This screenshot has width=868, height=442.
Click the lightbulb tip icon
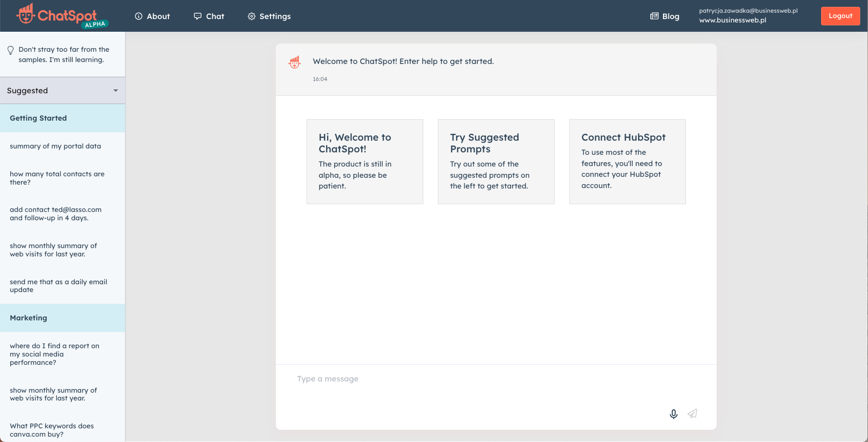click(x=10, y=50)
